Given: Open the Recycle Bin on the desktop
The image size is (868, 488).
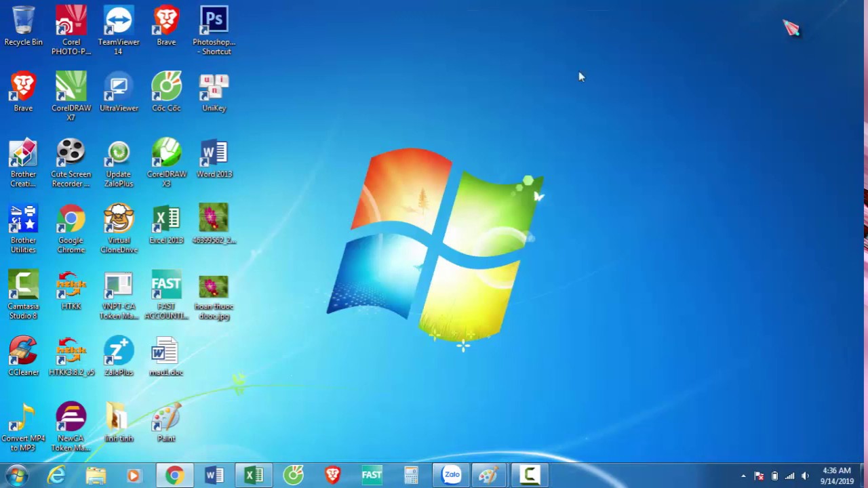Looking at the screenshot, I should click(x=23, y=26).
